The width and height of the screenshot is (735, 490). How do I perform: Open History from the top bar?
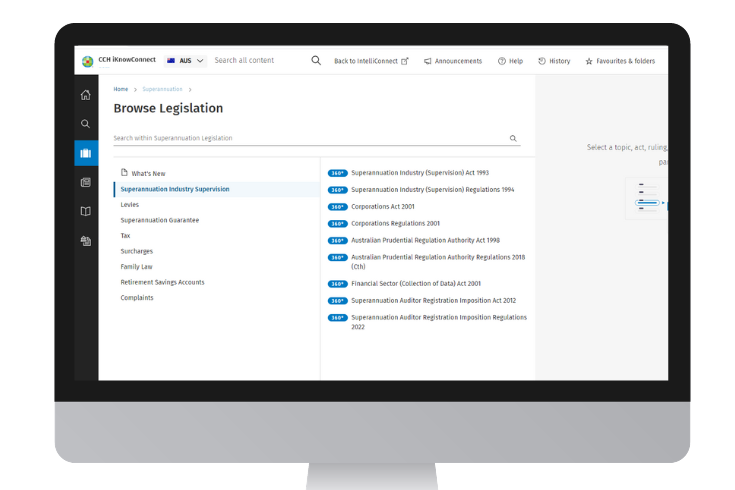coord(554,61)
